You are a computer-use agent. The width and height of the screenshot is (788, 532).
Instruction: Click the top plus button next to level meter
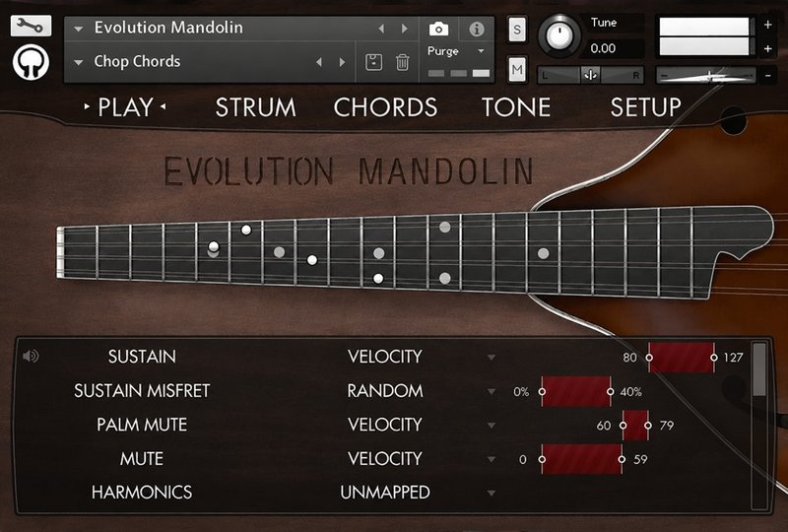768,25
